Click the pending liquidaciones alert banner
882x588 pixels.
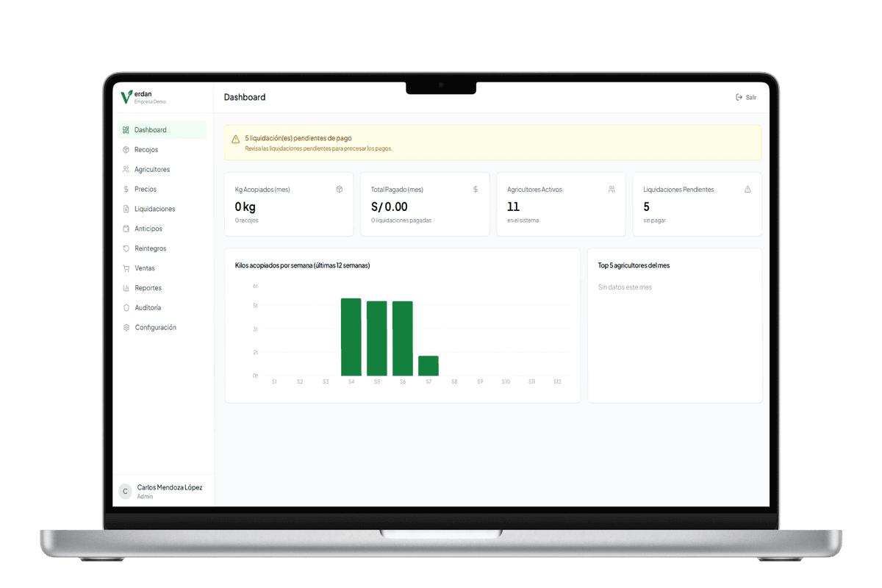pyautogui.click(x=493, y=143)
